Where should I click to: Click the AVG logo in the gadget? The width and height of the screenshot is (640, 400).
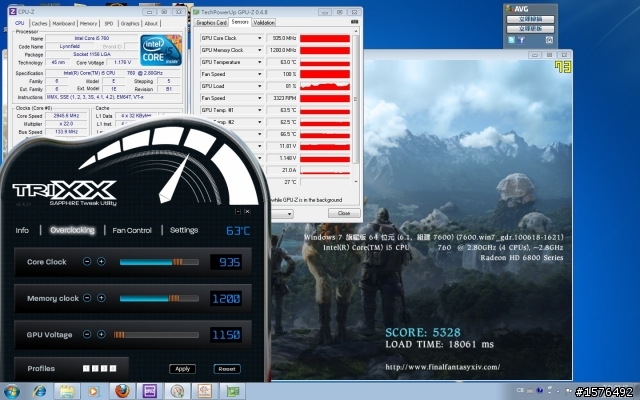[517, 9]
